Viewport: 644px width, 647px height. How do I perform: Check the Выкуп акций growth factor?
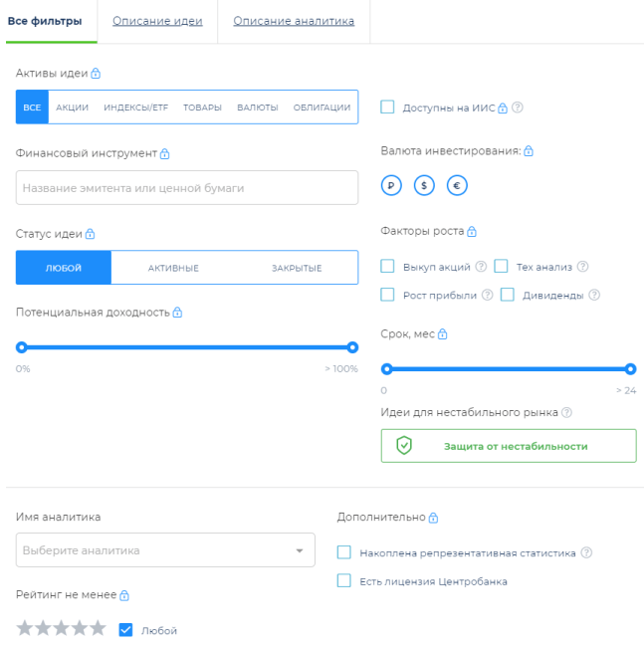tap(388, 267)
